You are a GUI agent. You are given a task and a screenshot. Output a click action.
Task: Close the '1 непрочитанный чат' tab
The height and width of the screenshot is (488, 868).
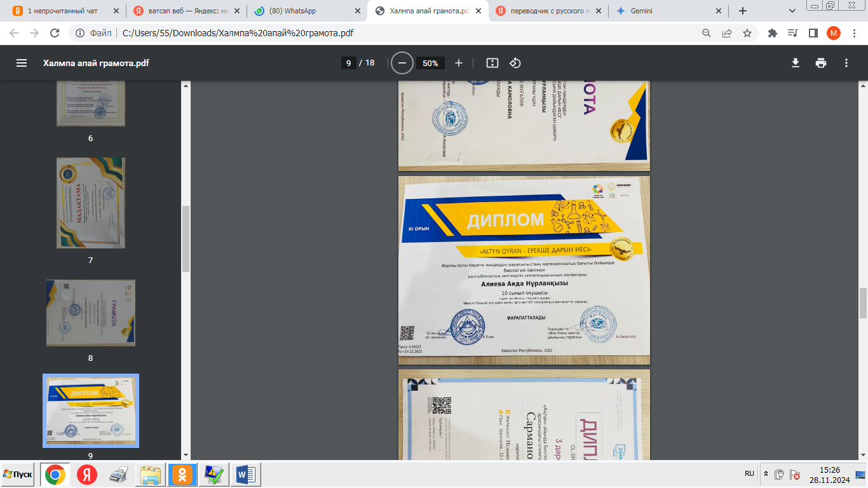coord(116,11)
